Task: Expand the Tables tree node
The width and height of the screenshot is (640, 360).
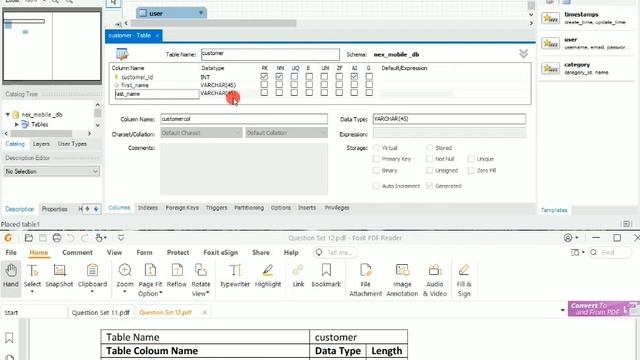Action: pos(17,124)
